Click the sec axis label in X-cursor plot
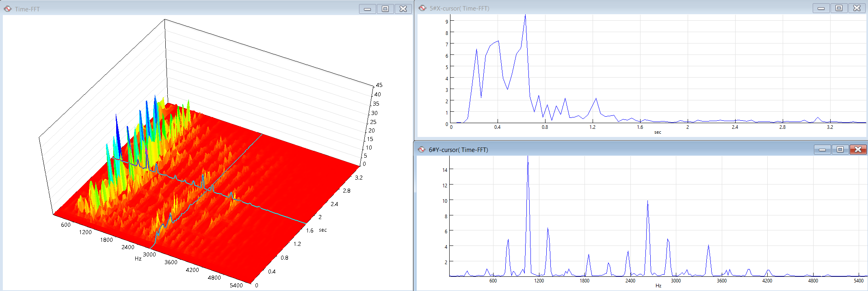868x291 pixels. tap(658, 132)
